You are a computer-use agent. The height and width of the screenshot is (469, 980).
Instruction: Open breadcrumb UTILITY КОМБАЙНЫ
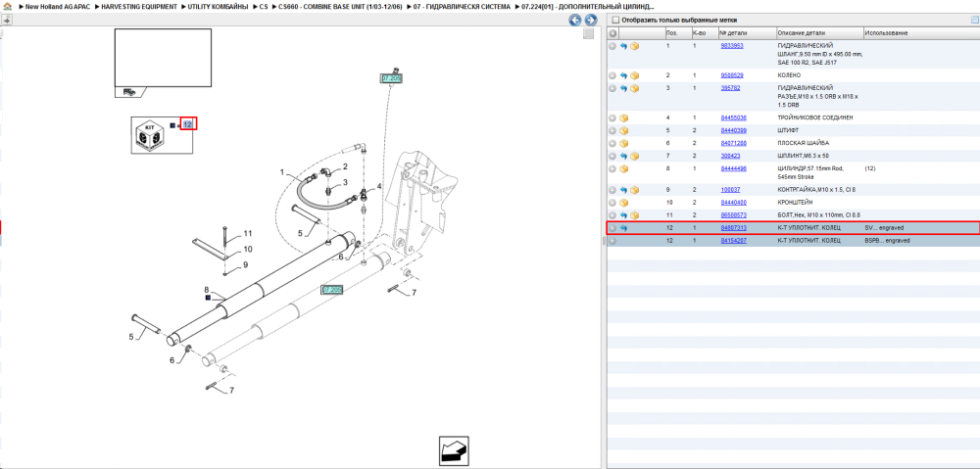tap(218, 6)
